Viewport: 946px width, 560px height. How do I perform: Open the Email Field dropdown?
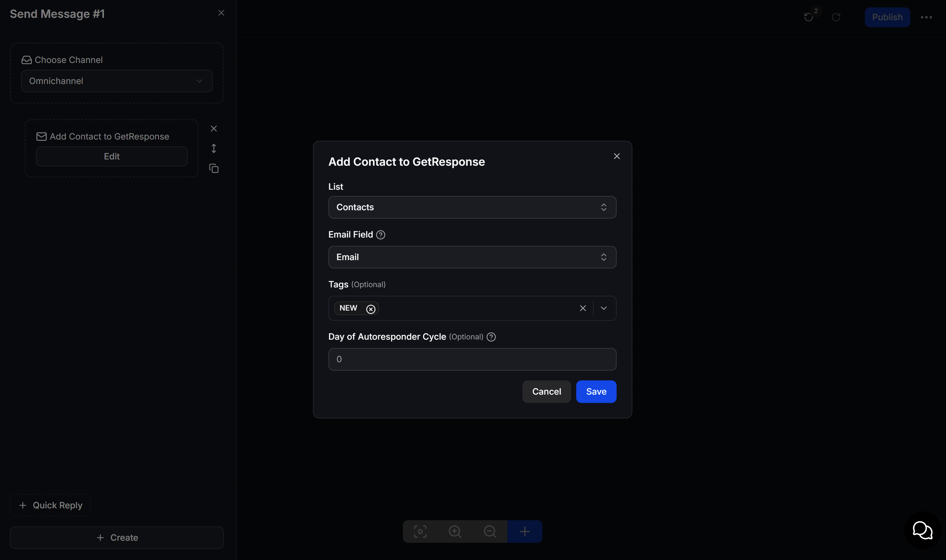click(x=472, y=257)
